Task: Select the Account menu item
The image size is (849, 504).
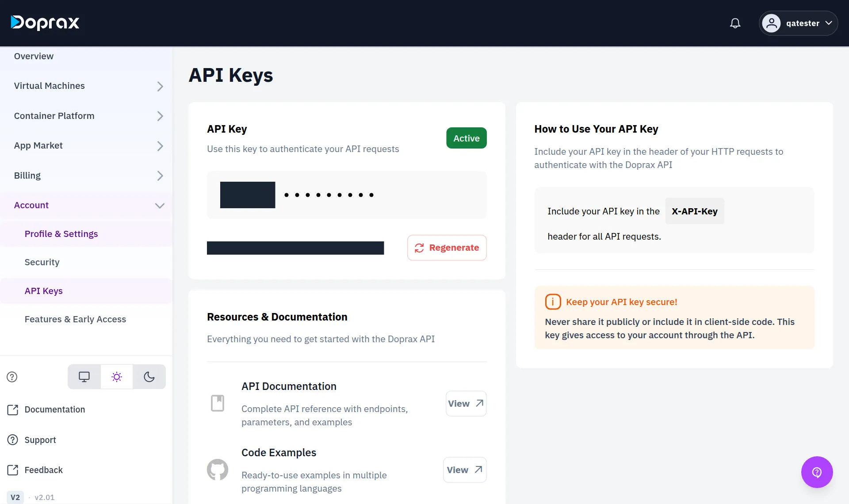Action: click(31, 205)
